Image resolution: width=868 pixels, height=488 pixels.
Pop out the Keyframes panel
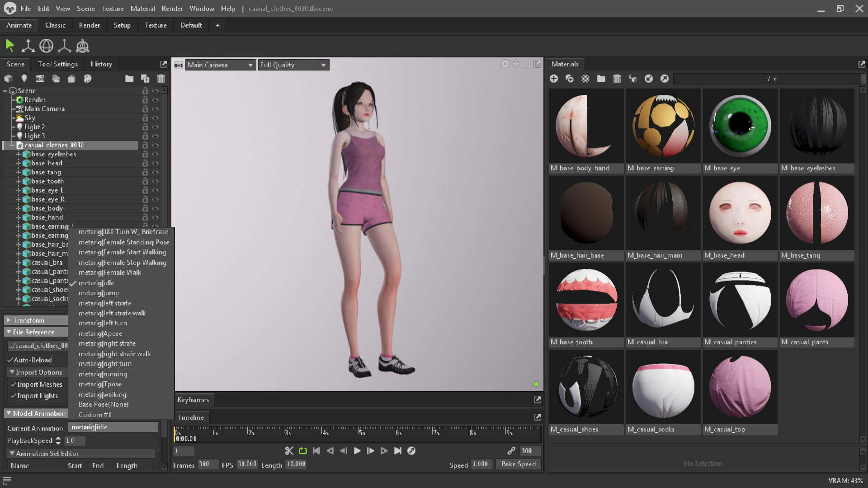coord(538,400)
